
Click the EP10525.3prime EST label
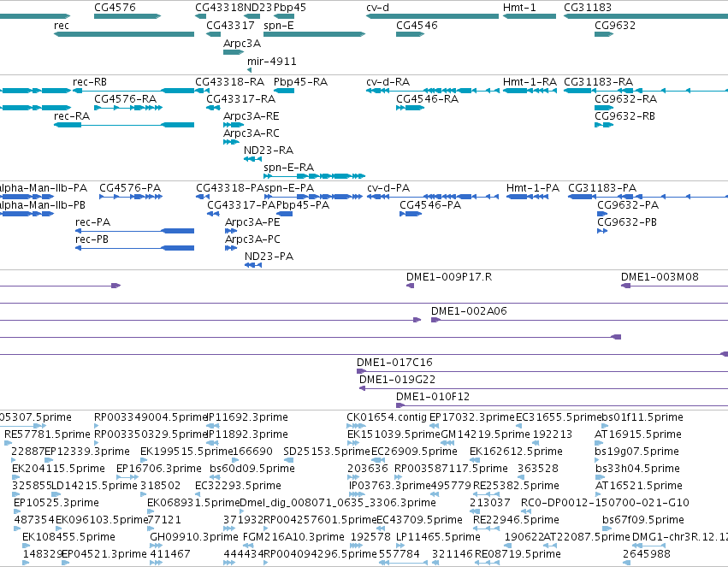[x=56, y=503]
